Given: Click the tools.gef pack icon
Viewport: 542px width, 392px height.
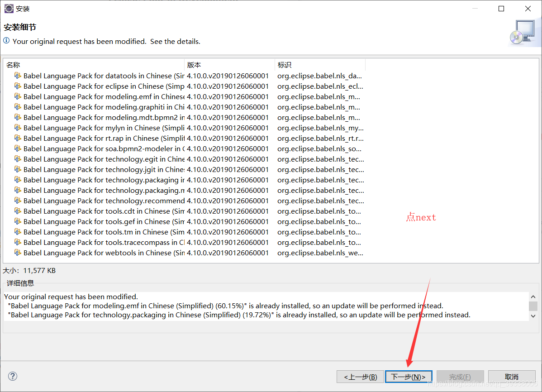Looking at the screenshot, I should coord(18,221).
